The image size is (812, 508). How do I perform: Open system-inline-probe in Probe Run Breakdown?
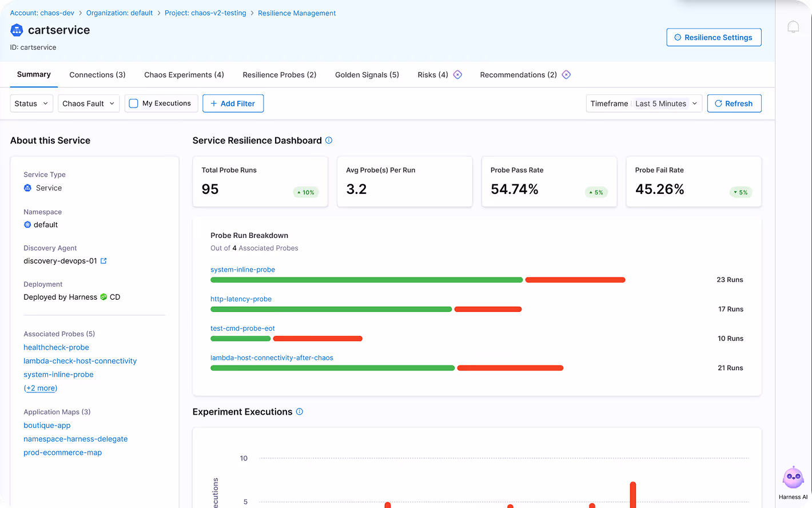click(242, 269)
